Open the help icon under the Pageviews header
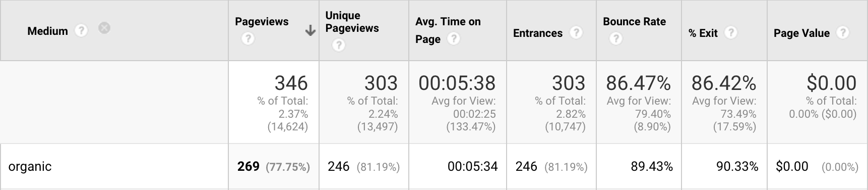Image resolution: width=868 pixels, height=190 pixels. [x=247, y=38]
